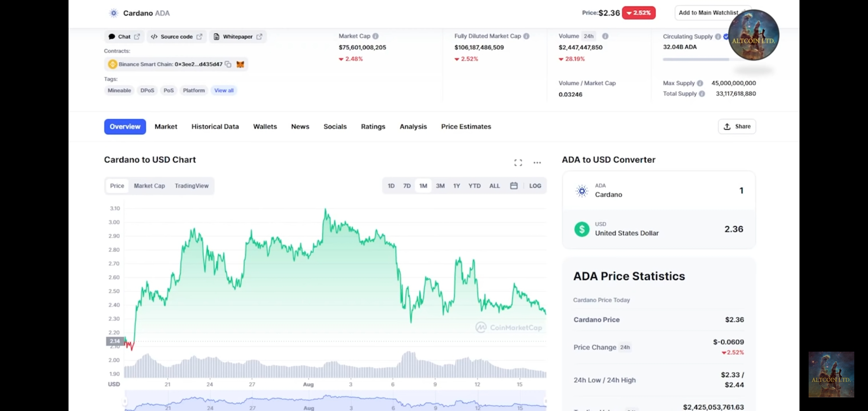
Task: Open the Wallets tab
Action: pyautogui.click(x=265, y=127)
